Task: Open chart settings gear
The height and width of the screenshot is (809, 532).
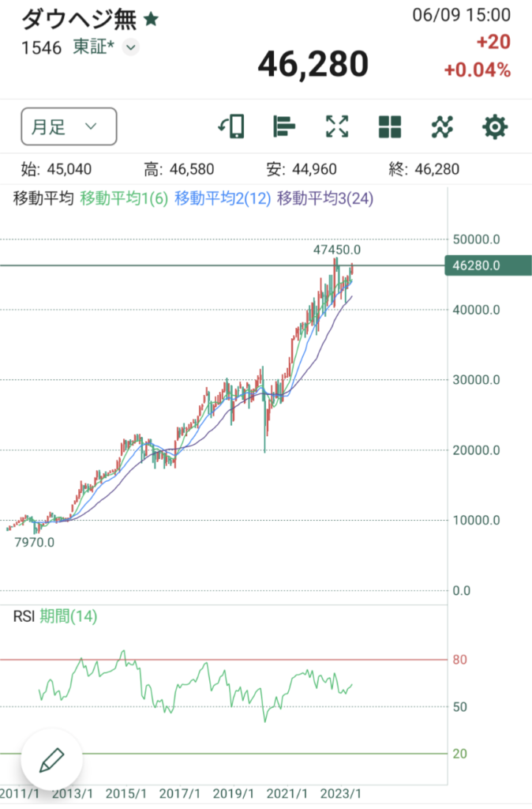Action: point(495,126)
